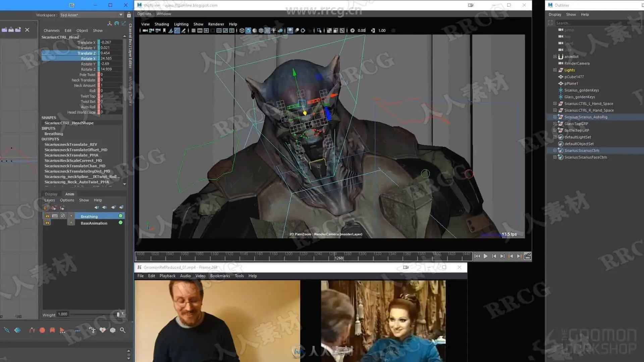This screenshot has height=362, width=644.
Task: Click the heart shelf icon
Action: [103, 330]
